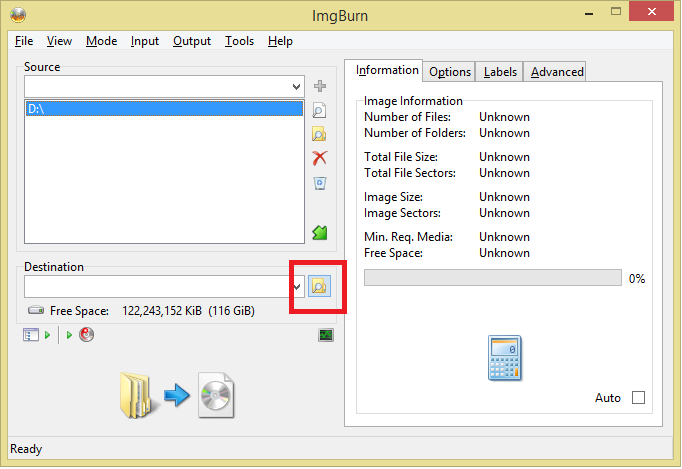Expand the Destination path dropdown arrow
The height and width of the screenshot is (469, 682).
coord(297,287)
